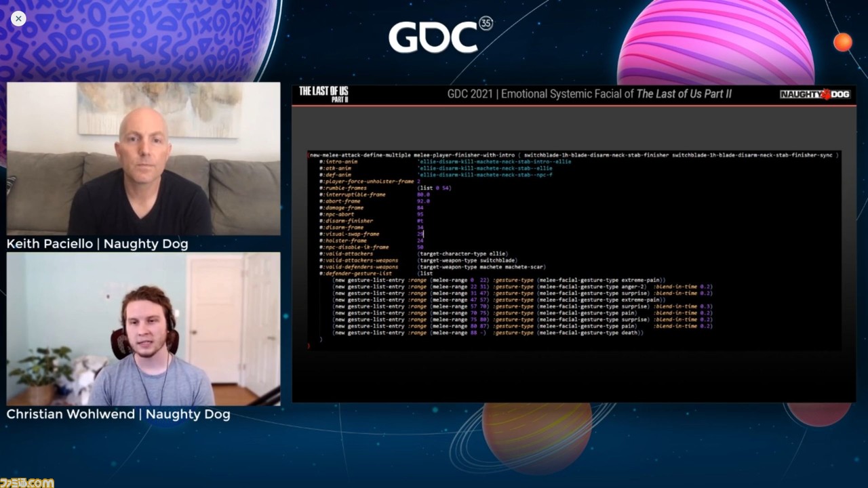
Task: Click the '#:def-anim' parameter
Action: [335, 175]
